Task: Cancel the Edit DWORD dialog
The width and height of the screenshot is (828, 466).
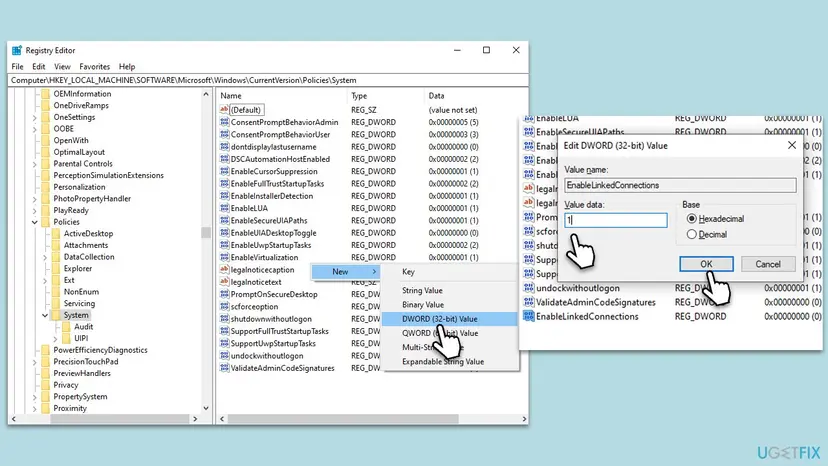Action: (768, 264)
